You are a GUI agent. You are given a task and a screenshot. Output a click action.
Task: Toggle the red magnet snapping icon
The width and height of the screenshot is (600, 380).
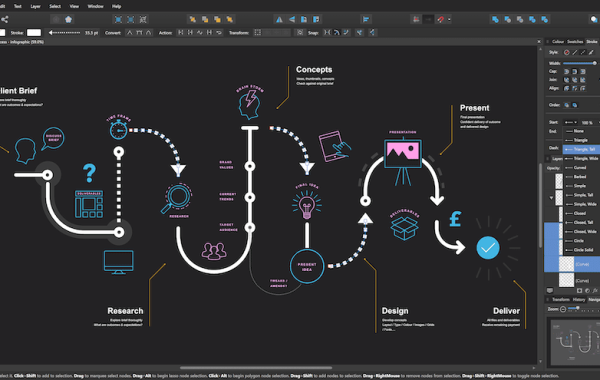coord(441,19)
